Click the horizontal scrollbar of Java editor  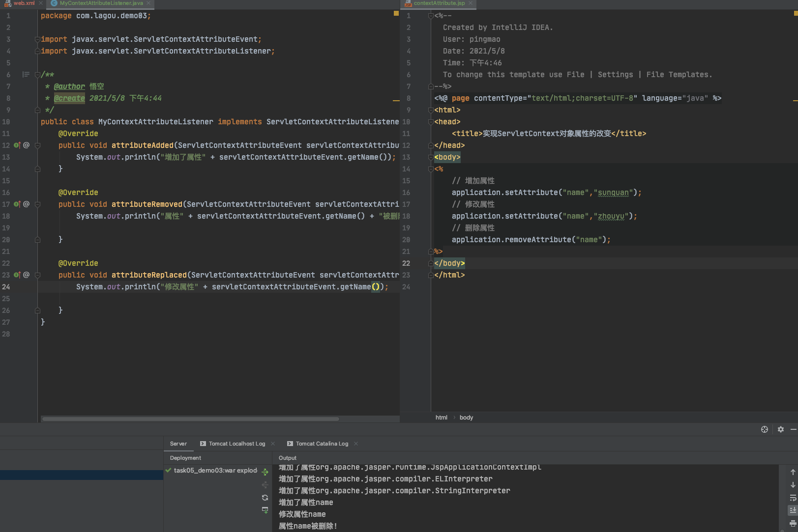190,419
